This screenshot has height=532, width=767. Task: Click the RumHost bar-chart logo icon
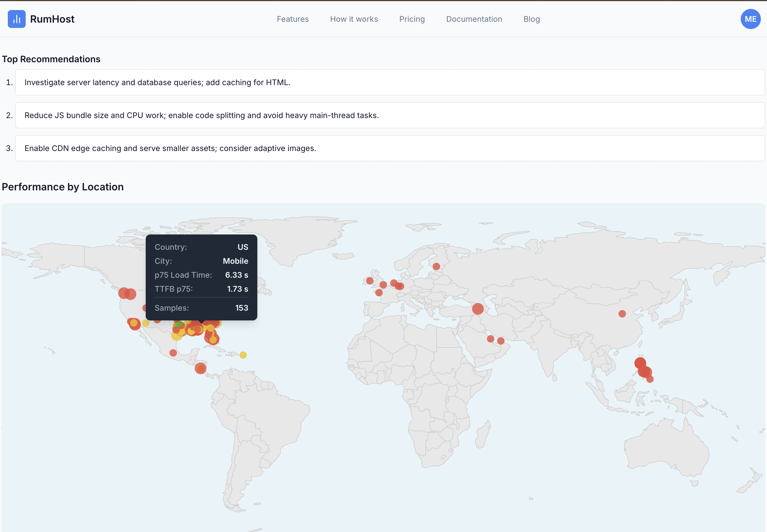click(x=17, y=19)
